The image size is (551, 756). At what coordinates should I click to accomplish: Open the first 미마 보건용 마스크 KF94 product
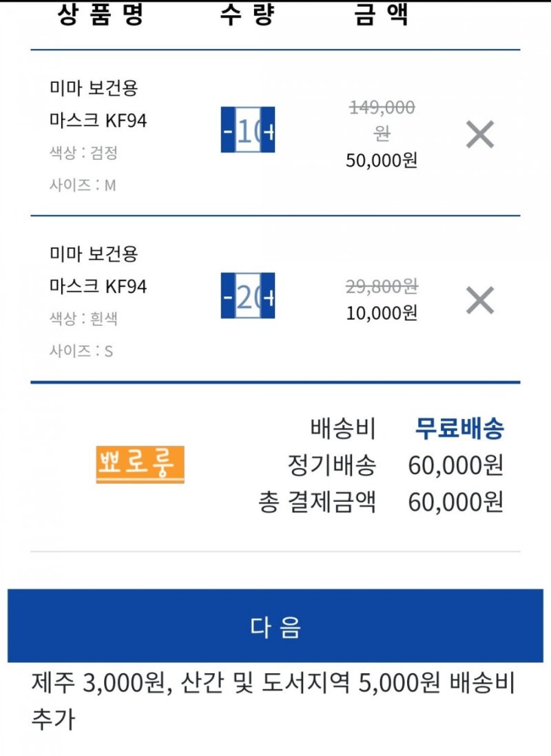98,104
